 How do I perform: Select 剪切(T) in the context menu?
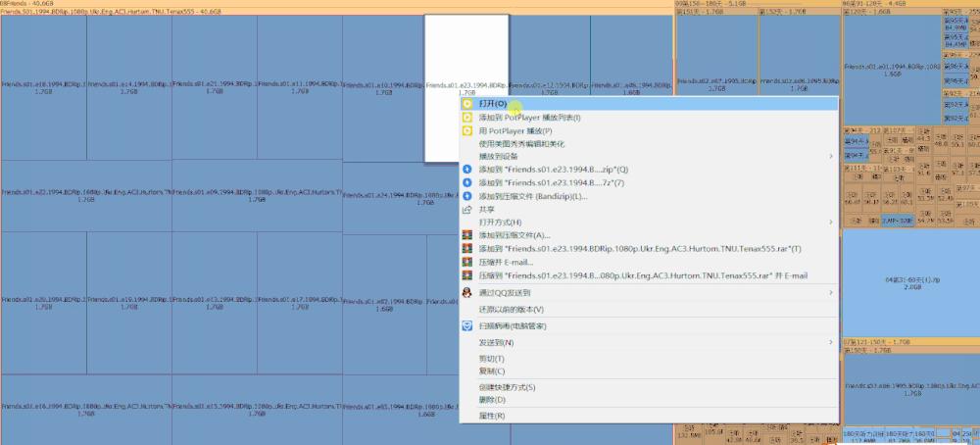coord(649,359)
